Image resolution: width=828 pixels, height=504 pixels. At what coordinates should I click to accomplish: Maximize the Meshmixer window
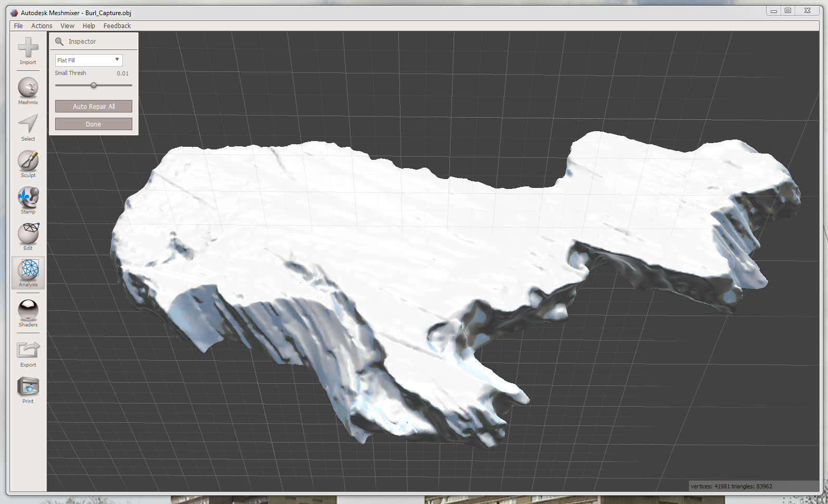click(x=788, y=10)
